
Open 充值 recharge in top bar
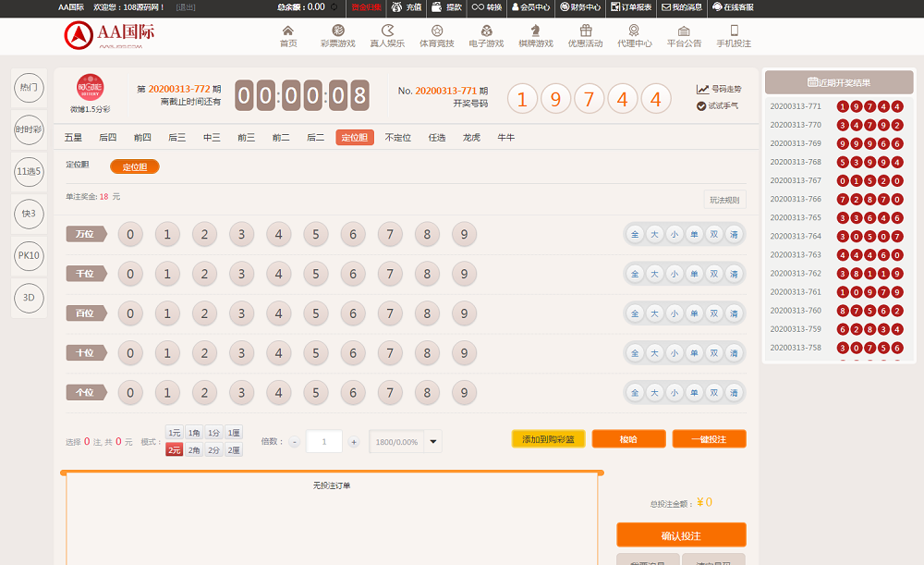[406, 7]
